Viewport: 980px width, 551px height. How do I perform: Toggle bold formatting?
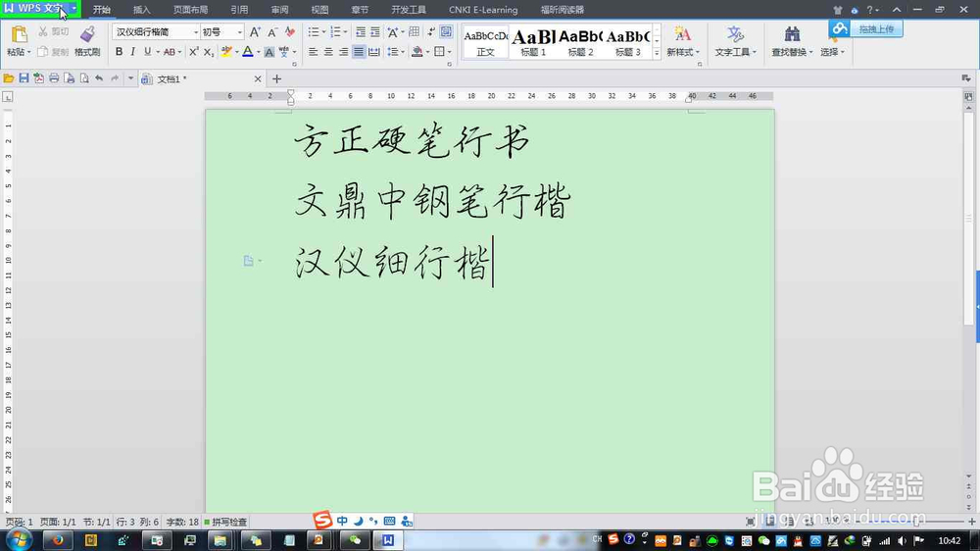pos(119,52)
